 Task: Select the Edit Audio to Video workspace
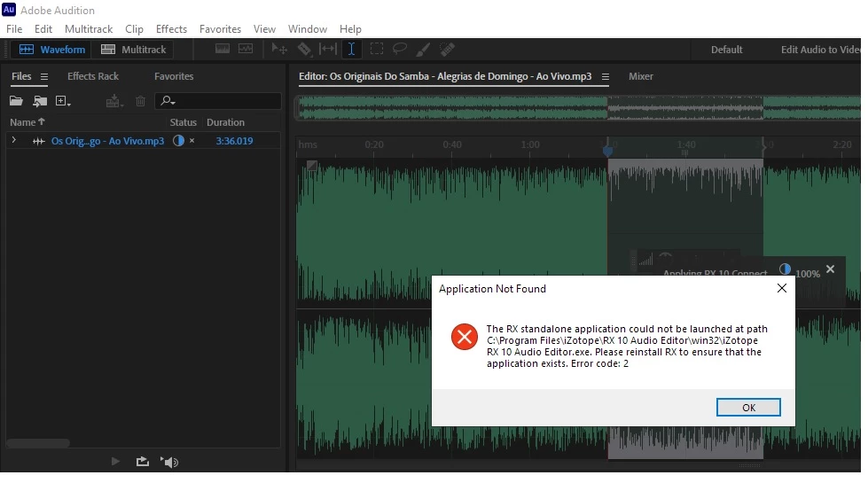820,50
